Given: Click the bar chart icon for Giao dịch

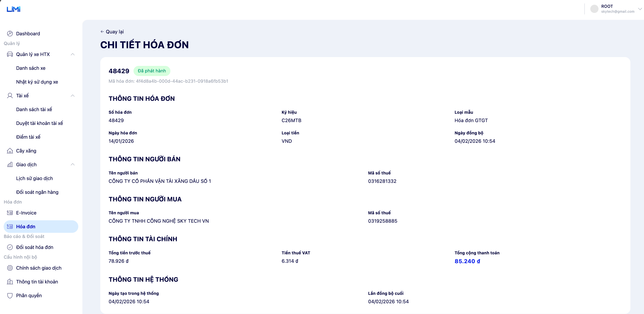Looking at the screenshot, I should (x=10, y=165).
